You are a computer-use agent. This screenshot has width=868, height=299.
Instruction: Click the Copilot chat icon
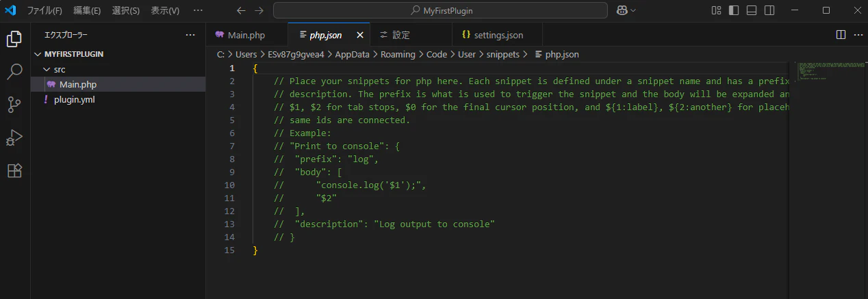(622, 10)
